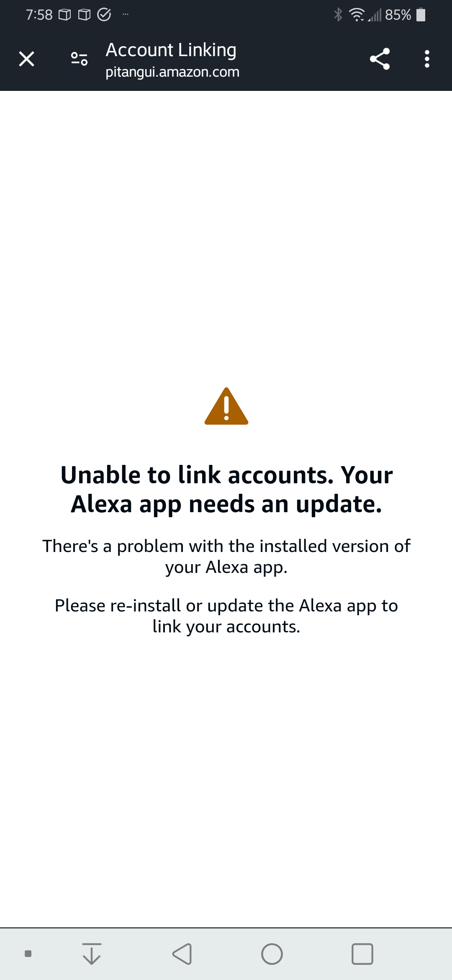Tap the Wi-Fi status icon

tap(357, 15)
